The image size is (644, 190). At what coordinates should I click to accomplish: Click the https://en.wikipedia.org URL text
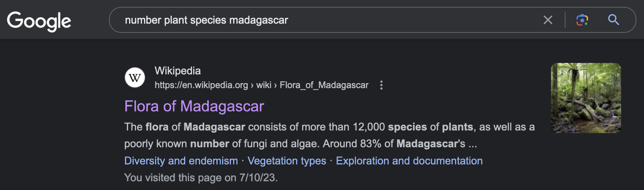[x=201, y=85]
